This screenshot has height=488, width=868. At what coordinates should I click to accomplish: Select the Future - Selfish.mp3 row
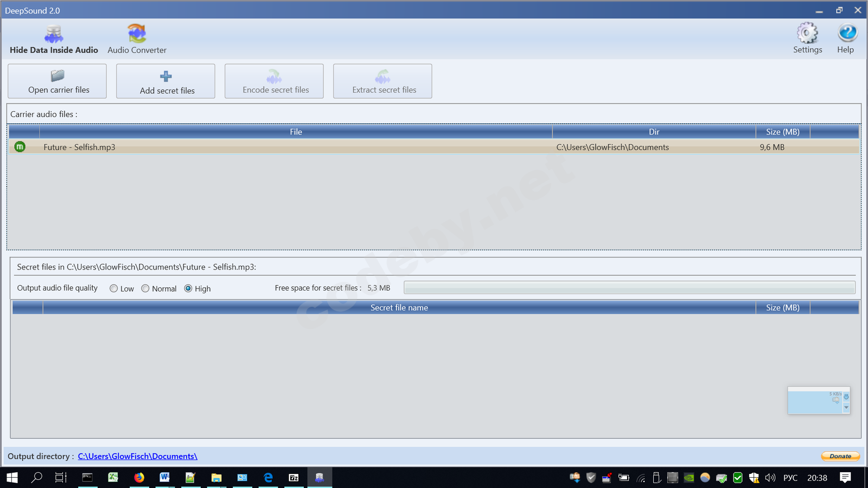click(434, 147)
